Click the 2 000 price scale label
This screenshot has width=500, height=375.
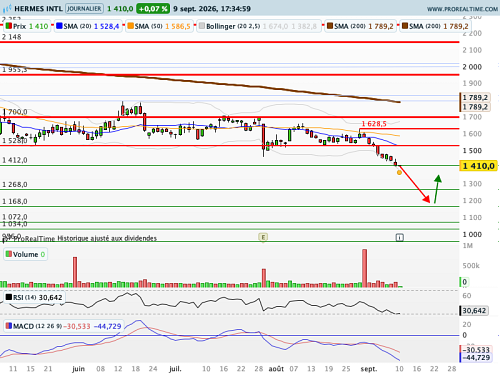[x=472, y=67]
